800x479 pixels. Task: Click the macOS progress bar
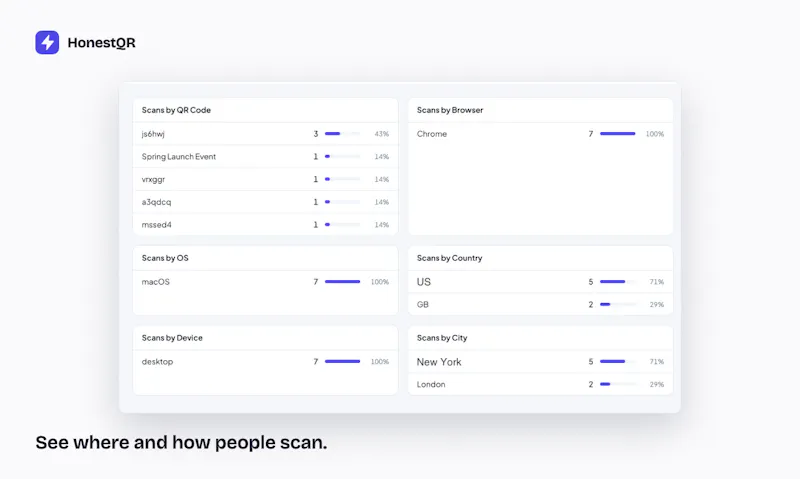(342, 282)
